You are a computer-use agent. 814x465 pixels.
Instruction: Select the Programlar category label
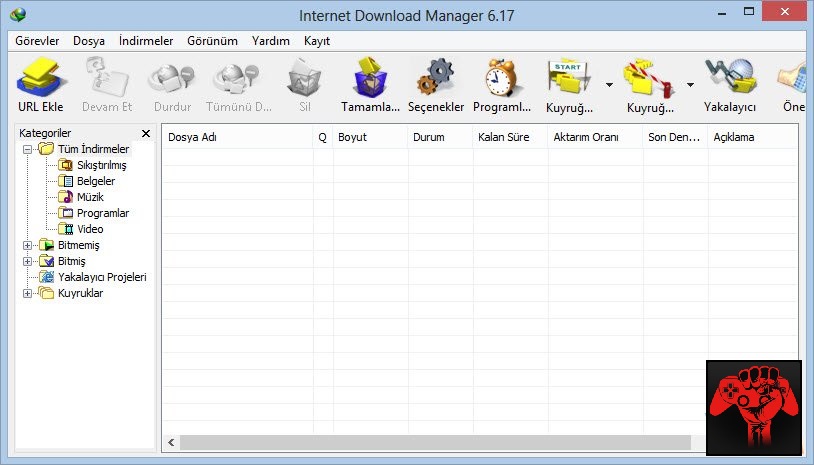[x=103, y=213]
